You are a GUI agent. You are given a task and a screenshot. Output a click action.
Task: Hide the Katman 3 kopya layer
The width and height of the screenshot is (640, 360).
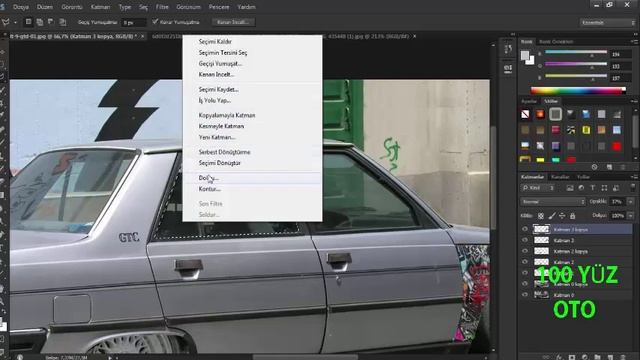pos(525,229)
